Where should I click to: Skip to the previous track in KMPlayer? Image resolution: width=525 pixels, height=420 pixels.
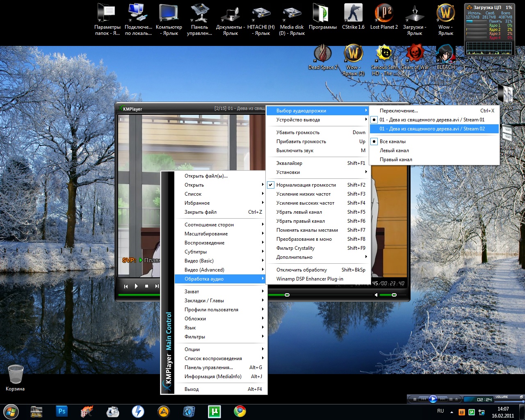coord(126,286)
